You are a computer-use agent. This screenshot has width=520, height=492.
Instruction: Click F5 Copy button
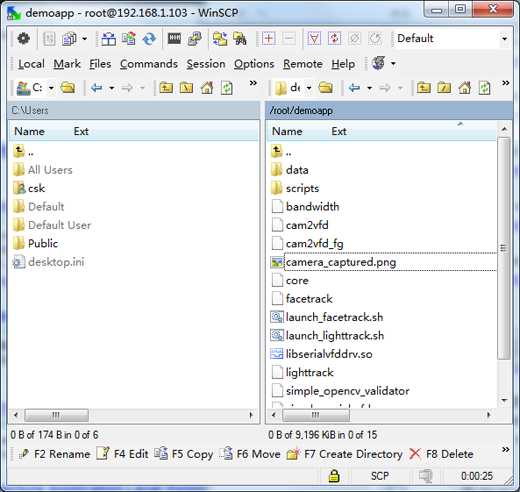[x=184, y=454]
